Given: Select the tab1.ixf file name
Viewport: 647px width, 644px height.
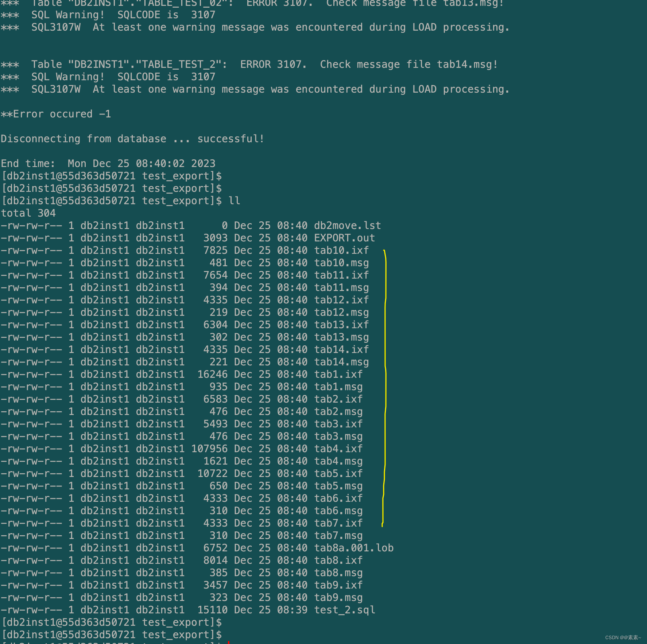Looking at the screenshot, I should (x=338, y=375).
